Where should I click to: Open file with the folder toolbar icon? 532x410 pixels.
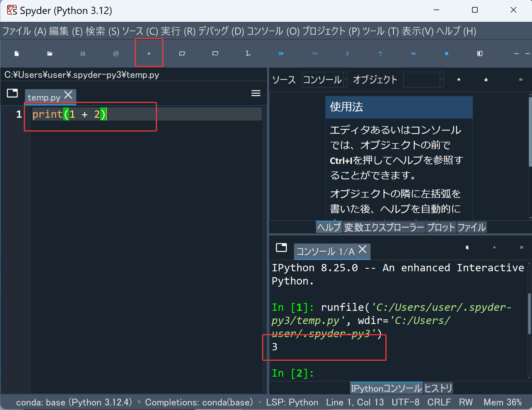pos(50,54)
